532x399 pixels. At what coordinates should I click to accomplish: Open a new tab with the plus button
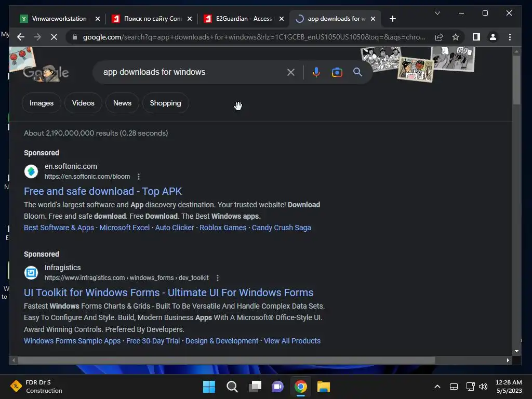point(393,19)
